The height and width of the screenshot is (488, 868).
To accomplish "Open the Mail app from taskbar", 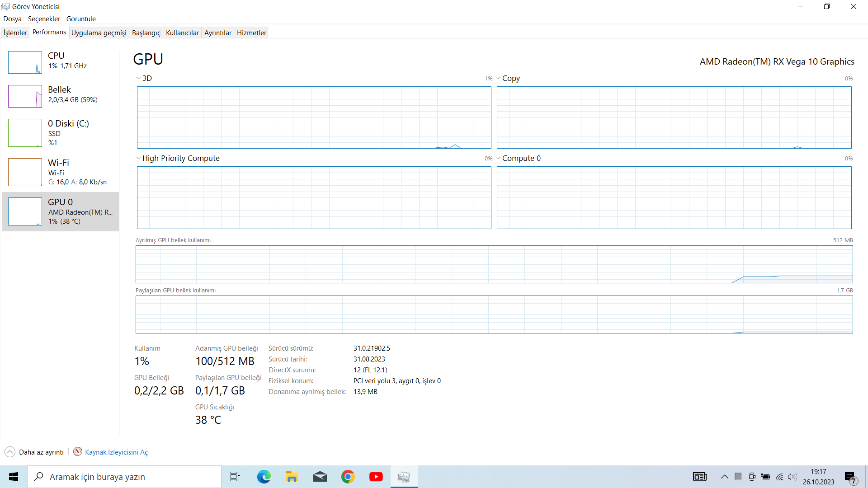I will (320, 477).
